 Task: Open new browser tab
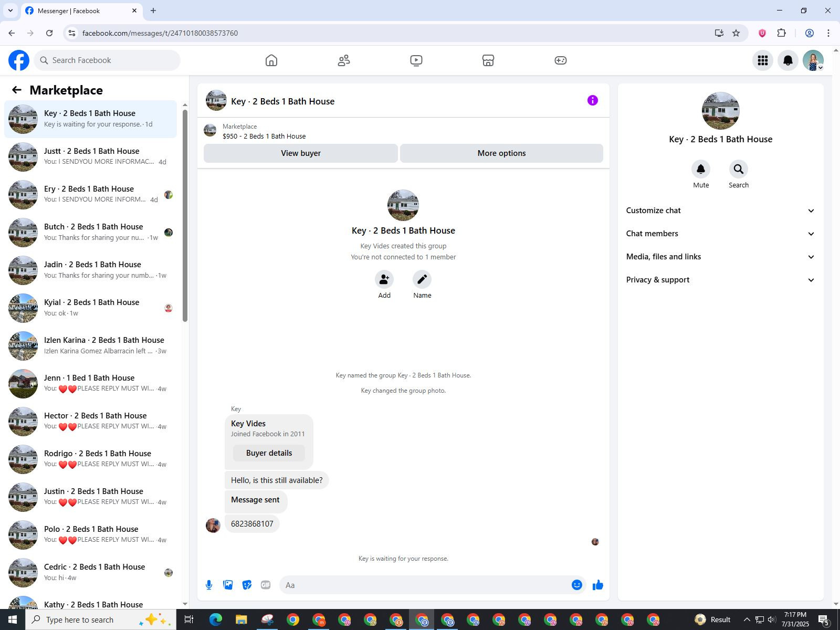point(153,10)
